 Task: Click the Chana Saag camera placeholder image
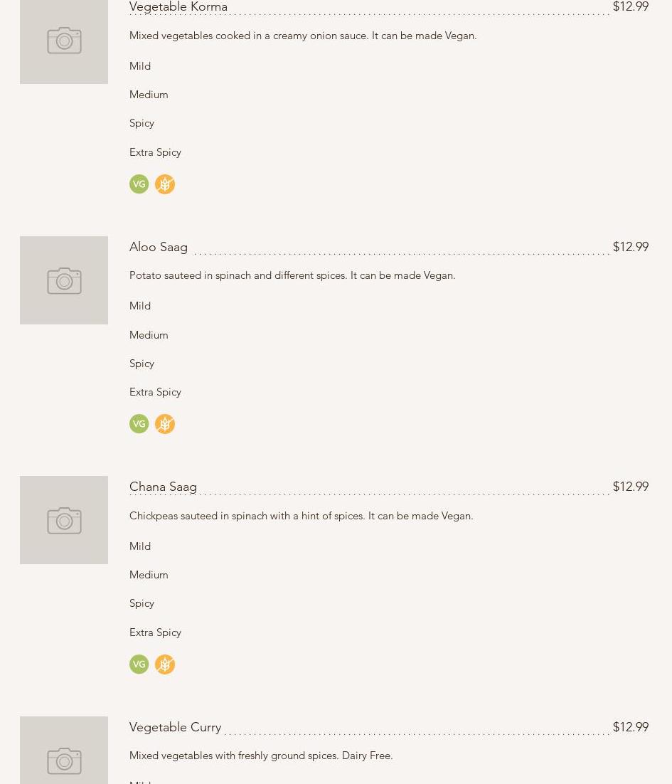(64, 520)
